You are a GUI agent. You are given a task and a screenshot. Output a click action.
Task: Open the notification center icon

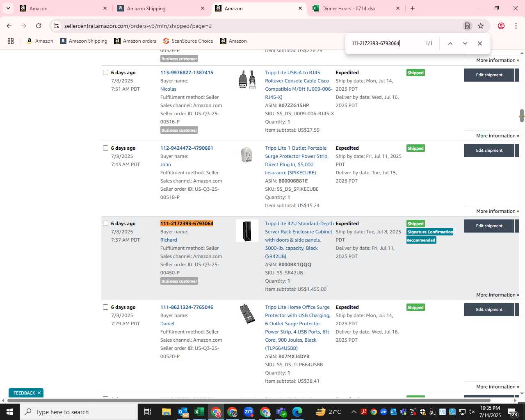pyautogui.click(x=513, y=412)
